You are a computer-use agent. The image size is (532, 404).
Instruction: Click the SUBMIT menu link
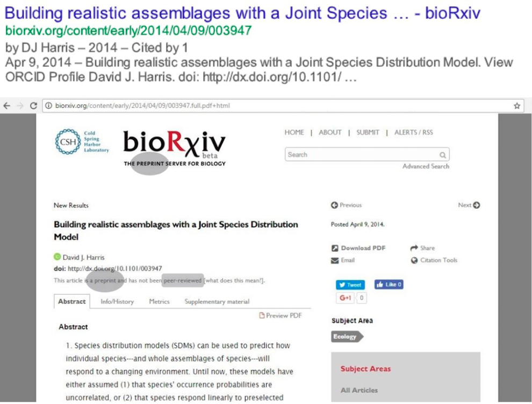368,132
